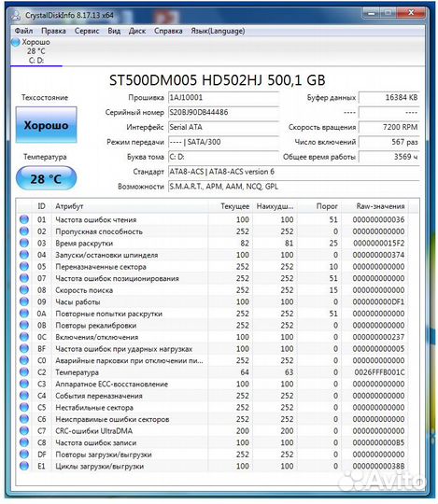Image resolution: width=438 pixels, height=504 pixels.
Task: Click status orb for row C6 Неисправимые ошибки секторов
Action: [24, 419]
